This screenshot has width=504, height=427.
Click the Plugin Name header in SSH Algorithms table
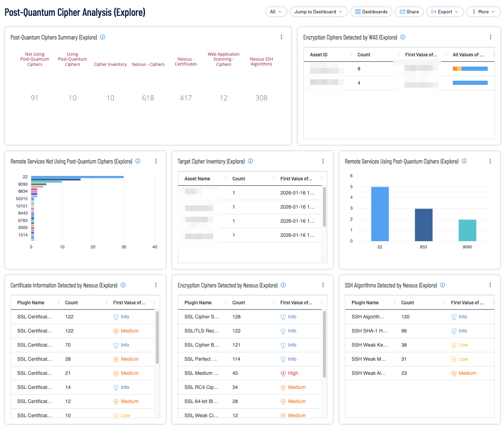(x=365, y=303)
